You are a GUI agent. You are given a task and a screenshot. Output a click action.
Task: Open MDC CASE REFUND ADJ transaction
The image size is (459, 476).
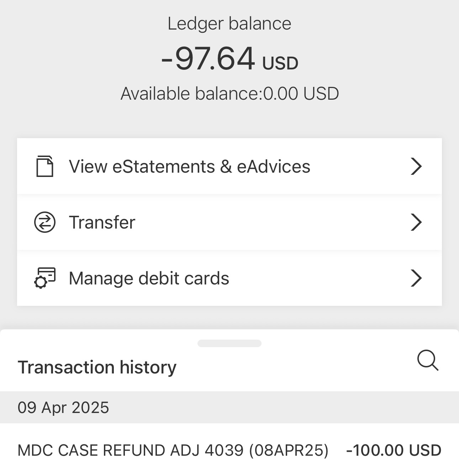[x=229, y=450]
